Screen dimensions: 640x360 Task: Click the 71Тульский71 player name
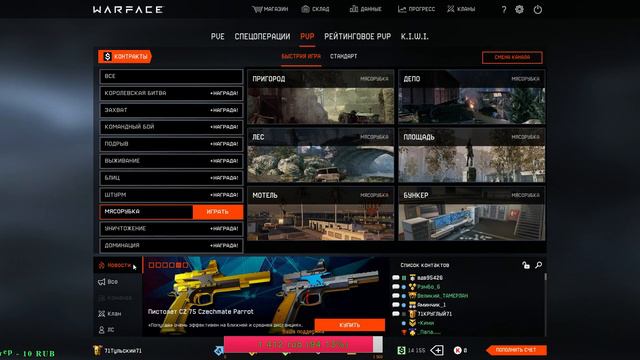[123, 351]
